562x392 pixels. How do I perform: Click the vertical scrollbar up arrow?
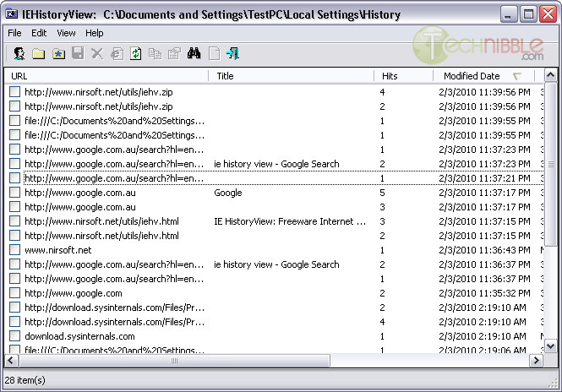[550, 75]
